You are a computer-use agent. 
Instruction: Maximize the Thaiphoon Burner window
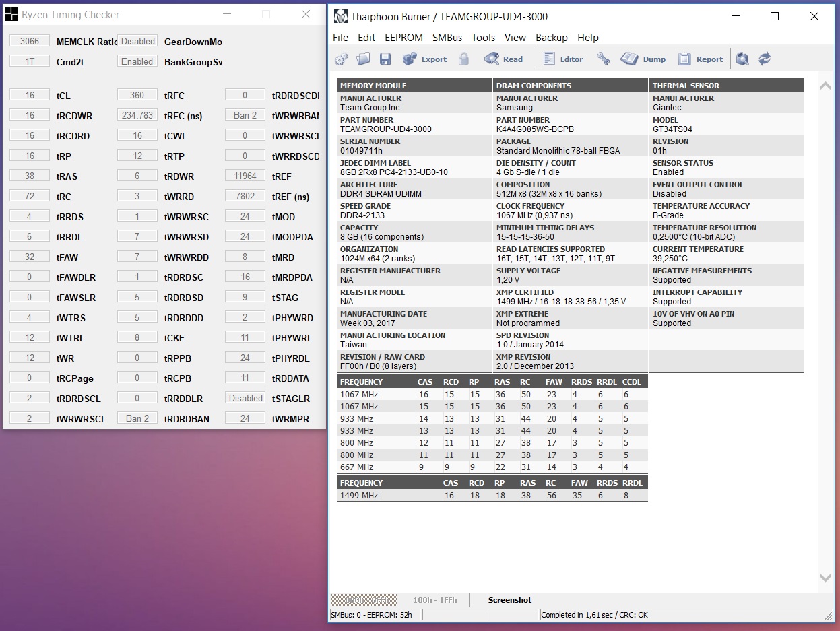click(775, 16)
